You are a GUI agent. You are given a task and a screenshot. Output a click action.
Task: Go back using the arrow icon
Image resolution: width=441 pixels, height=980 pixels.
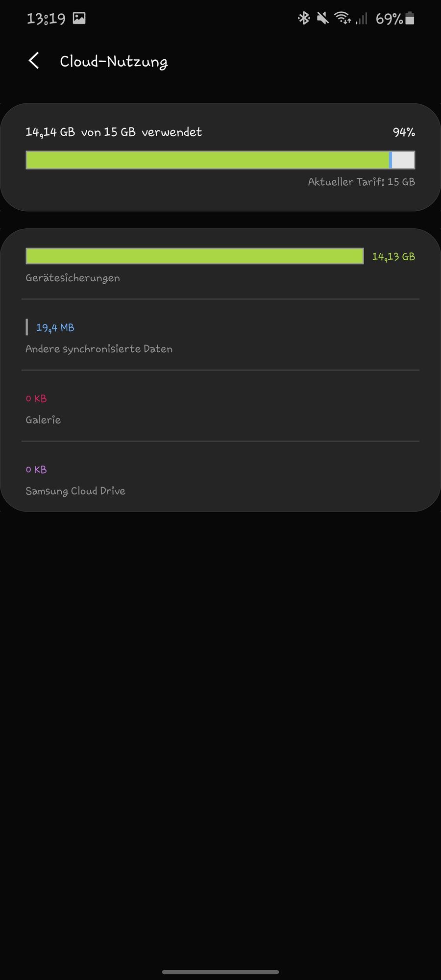point(34,61)
